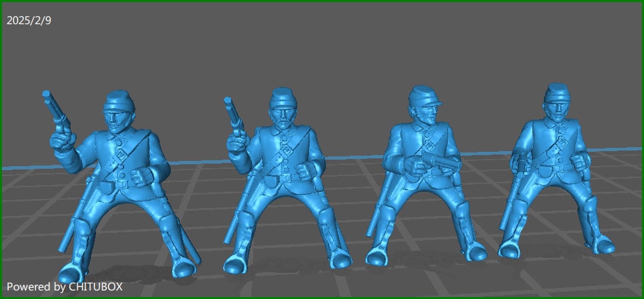Click the third soldier's kepi cap
644x299 pixels.
tap(425, 97)
